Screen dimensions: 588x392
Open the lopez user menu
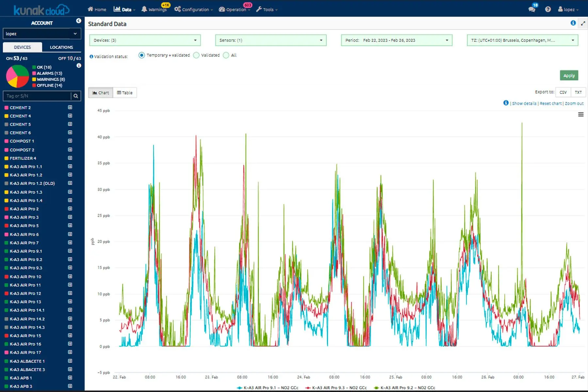point(568,9)
